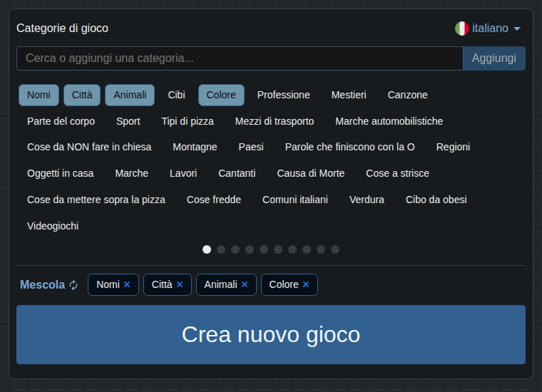This screenshot has width=542, height=392.
Task: Select the Lavori category
Action: 183,173
